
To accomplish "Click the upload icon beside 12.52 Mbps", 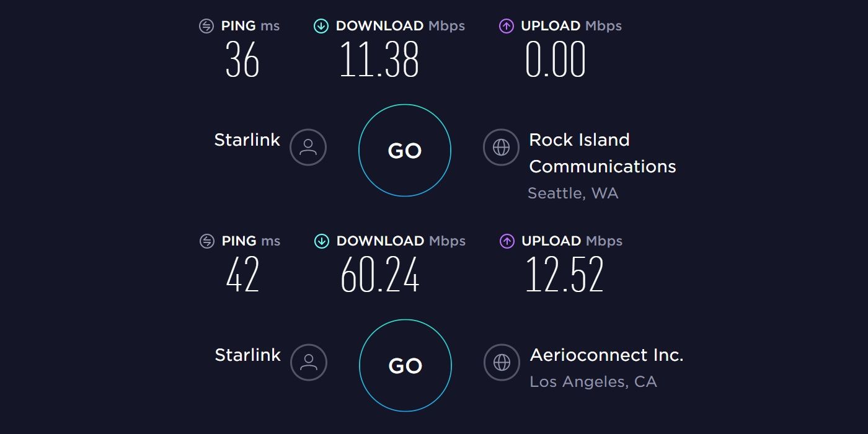I will [x=507, y=241].
